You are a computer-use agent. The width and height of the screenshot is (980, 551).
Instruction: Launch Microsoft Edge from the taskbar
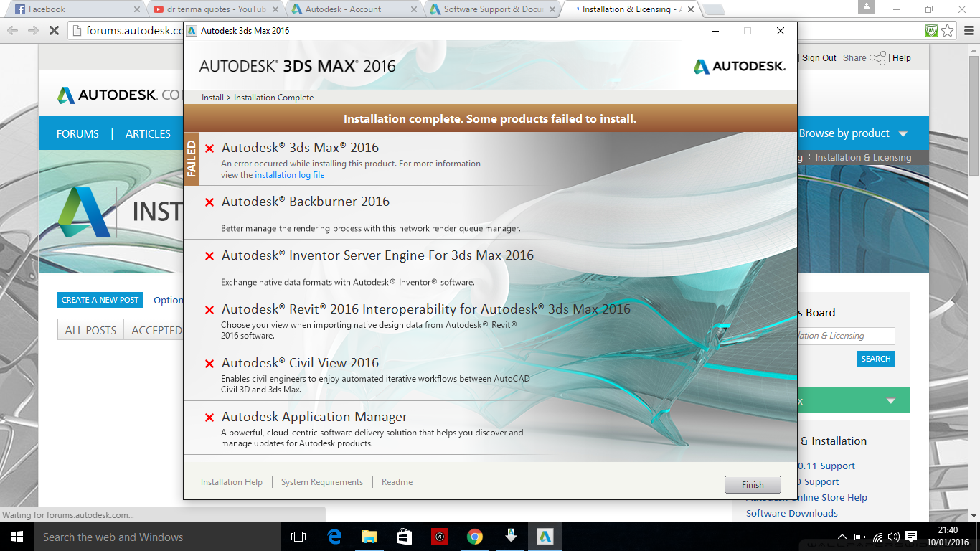(334, 537)
